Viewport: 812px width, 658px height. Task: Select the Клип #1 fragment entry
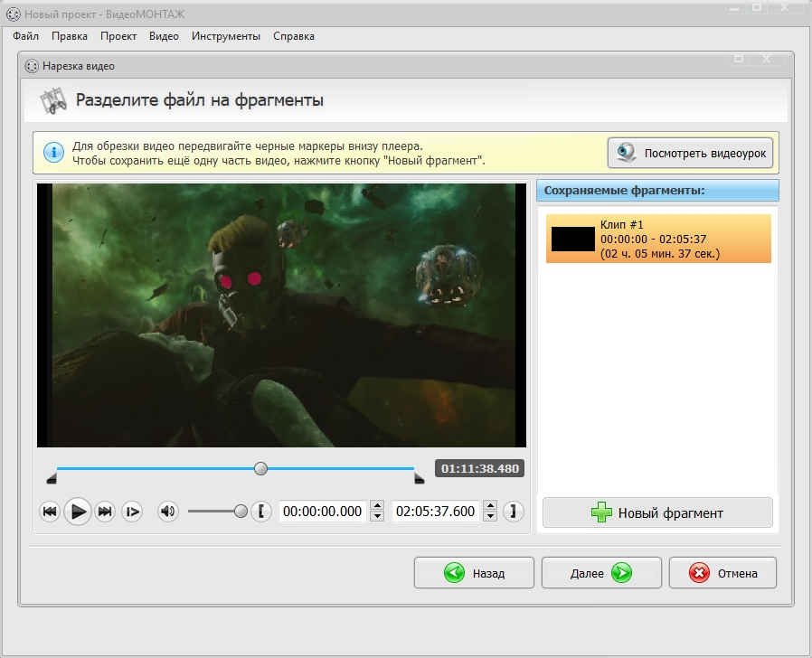tap(658, 240)
